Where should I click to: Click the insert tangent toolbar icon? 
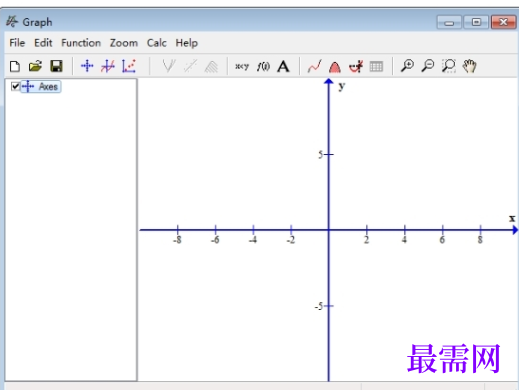169,66
